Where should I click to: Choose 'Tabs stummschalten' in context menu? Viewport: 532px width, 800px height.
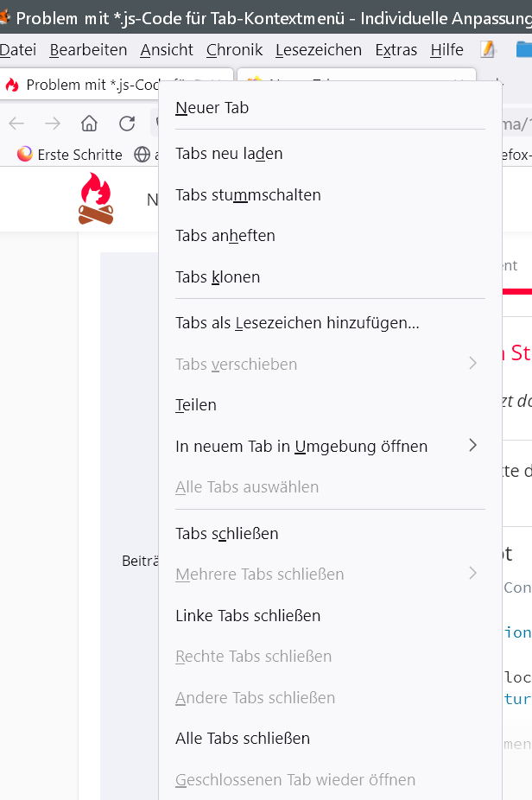pyautogui.click(x=248, y=194)
